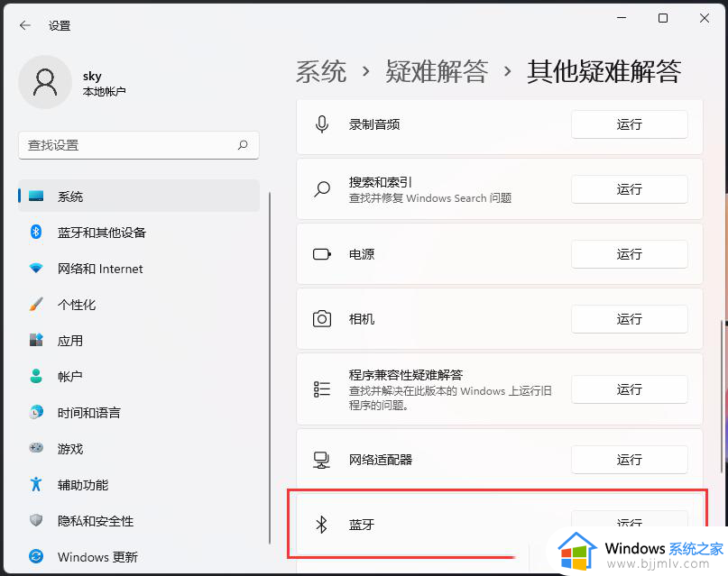Viewport: 728px width, 576px height.
Task: Click the magnifier icon for 搜索和索引
Action: click(x=322, y=189)
